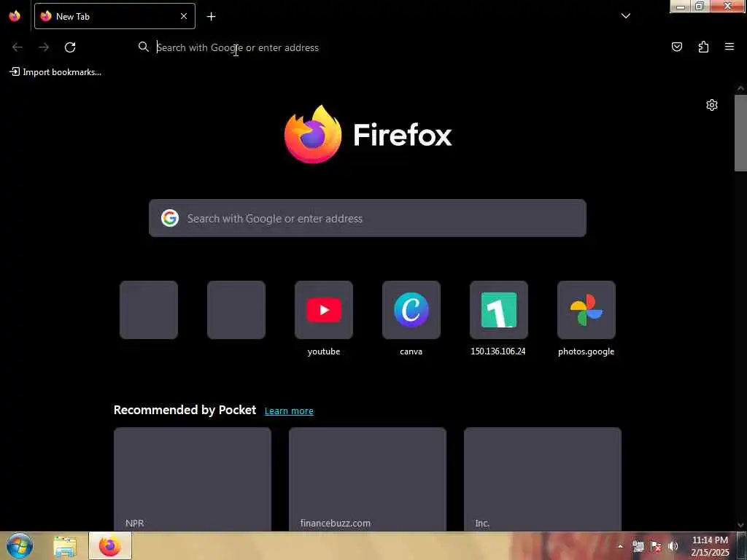Image resolution: width=747 pixels, height=560 pixels.
Task: Click the Firefox taskbar button
Action: pyautogui.click(x=110, y=546)
